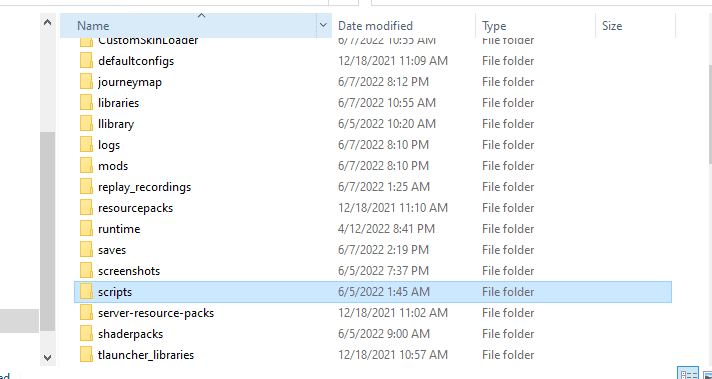Open the Name column filter dropdown

[323, 25]
